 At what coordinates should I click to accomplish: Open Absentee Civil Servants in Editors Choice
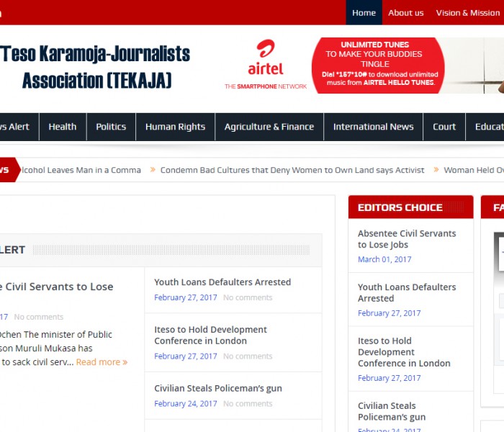click(x=407, y=239)
